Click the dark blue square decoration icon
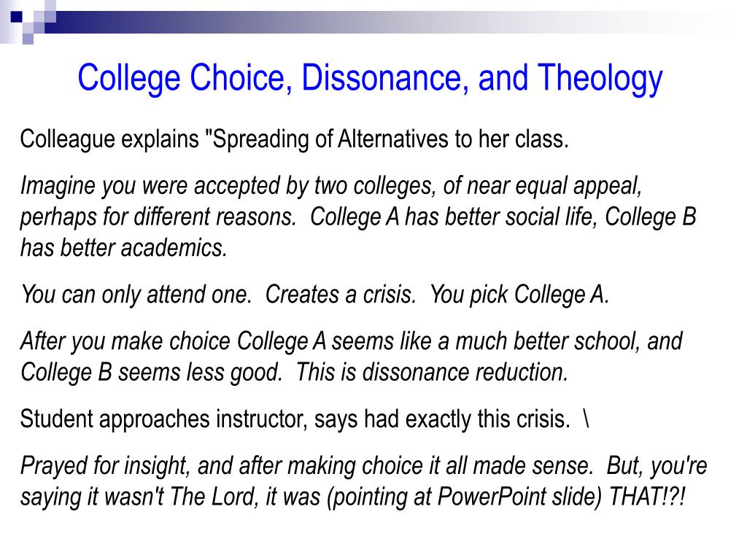 (x=16, y=17)
